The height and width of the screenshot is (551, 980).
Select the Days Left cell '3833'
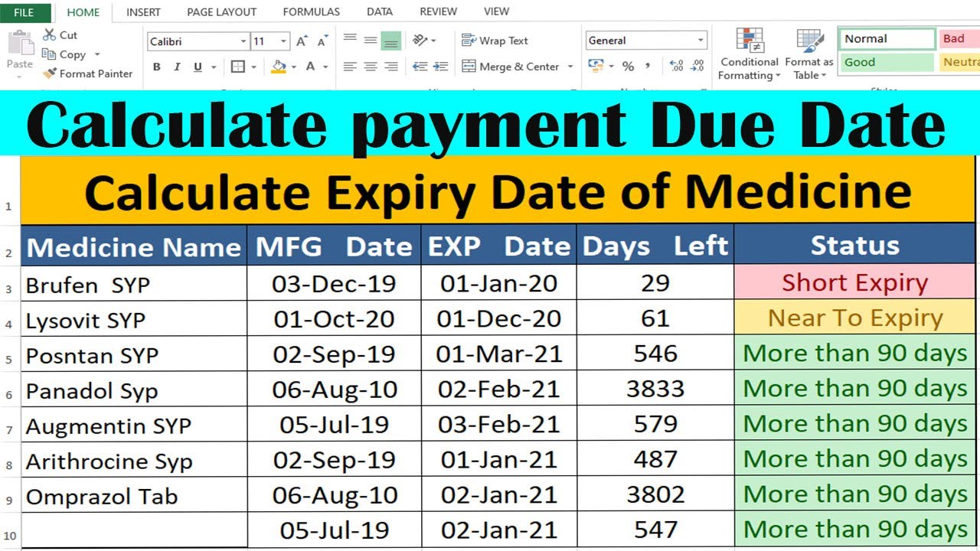tap(655, 389)
